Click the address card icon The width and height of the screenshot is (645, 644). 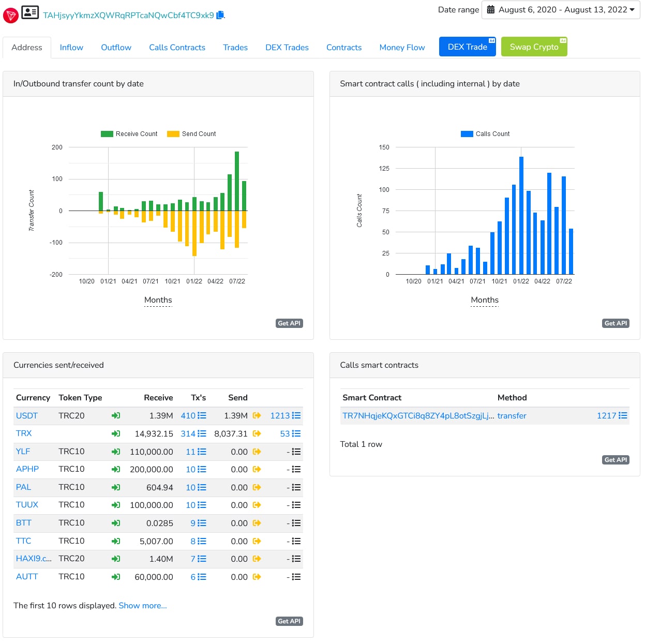(x=30, y=12)
